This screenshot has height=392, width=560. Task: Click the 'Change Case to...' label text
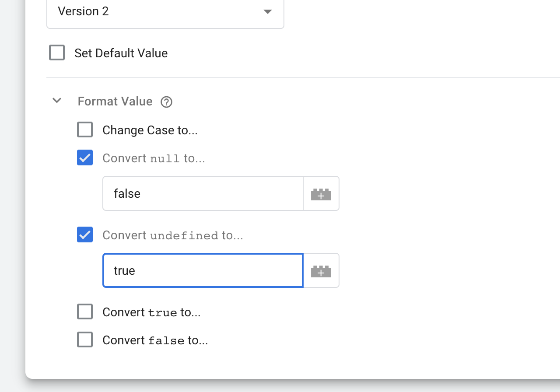pos(150,130)
